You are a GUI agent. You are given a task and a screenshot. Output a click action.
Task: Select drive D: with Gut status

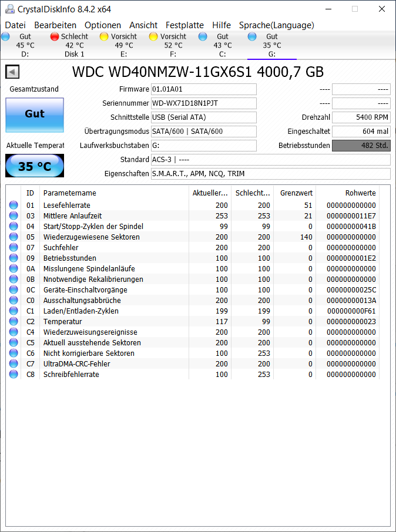click(25, 45)
